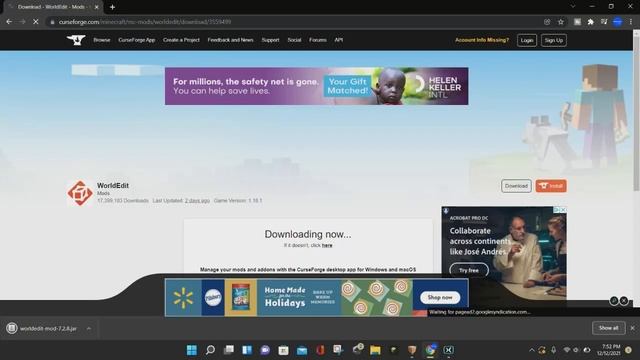The width and height of the screenshot is (640, 360).
Task: Click the '2 days ago' last updated text
Action: [197, 200]
